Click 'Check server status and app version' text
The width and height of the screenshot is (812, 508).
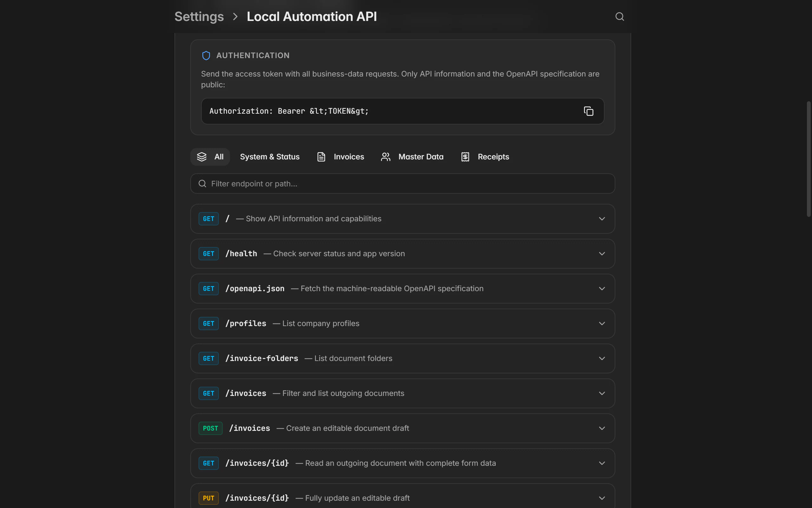[x=339, y=254]
